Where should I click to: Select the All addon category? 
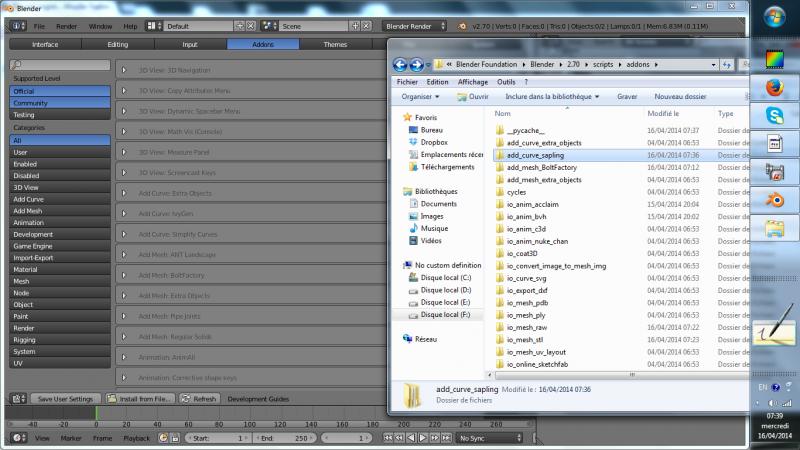[60, 140]
